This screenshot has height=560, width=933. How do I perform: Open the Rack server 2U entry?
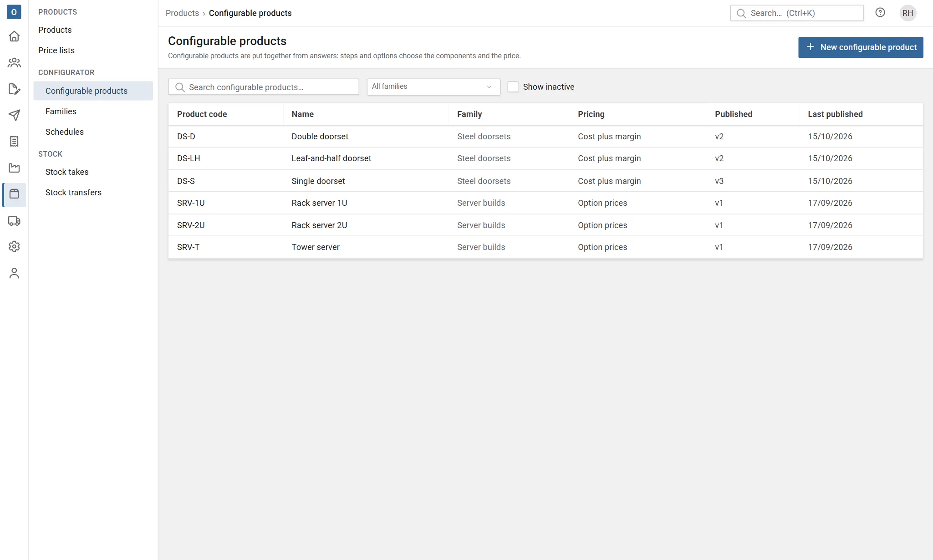point(546,225)
